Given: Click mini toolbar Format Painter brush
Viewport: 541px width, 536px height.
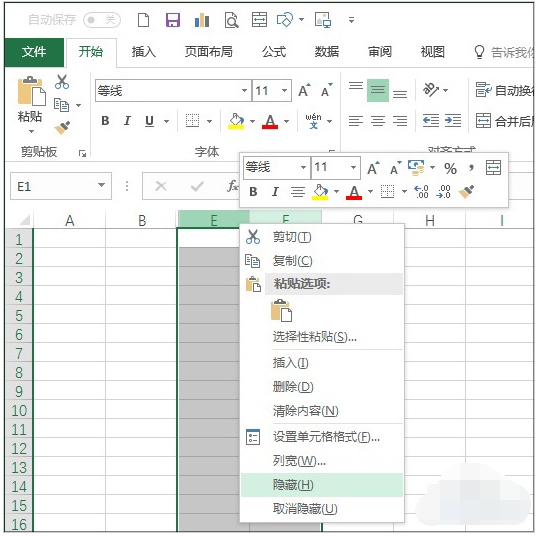Looking at the screenshot, I should 466,191.
